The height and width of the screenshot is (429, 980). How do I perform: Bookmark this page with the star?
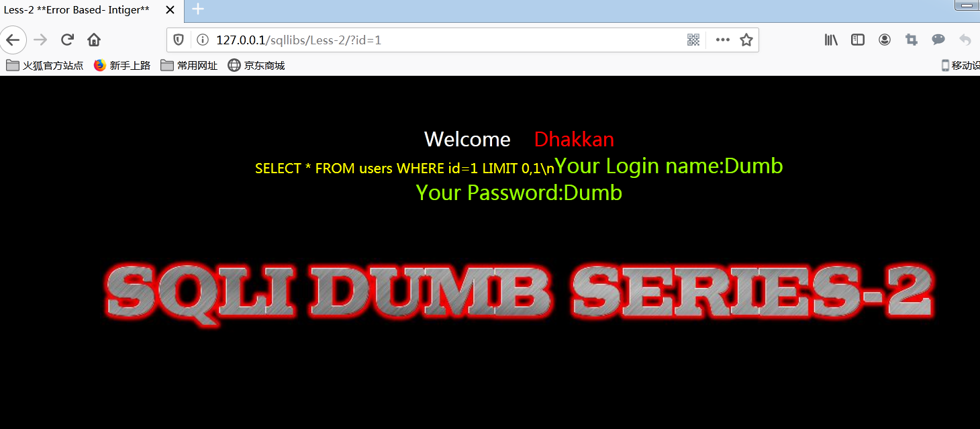[x=746, y=40]
